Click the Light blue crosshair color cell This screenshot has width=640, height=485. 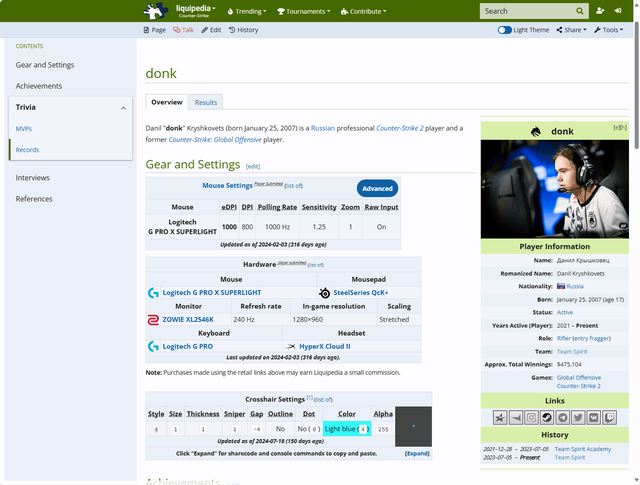click(x=347, y=429)
